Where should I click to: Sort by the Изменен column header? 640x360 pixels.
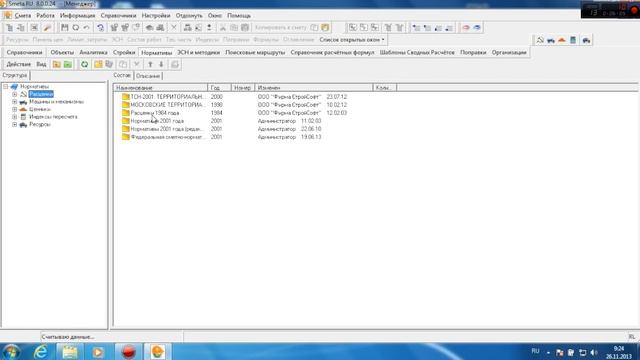coord(314,88)
